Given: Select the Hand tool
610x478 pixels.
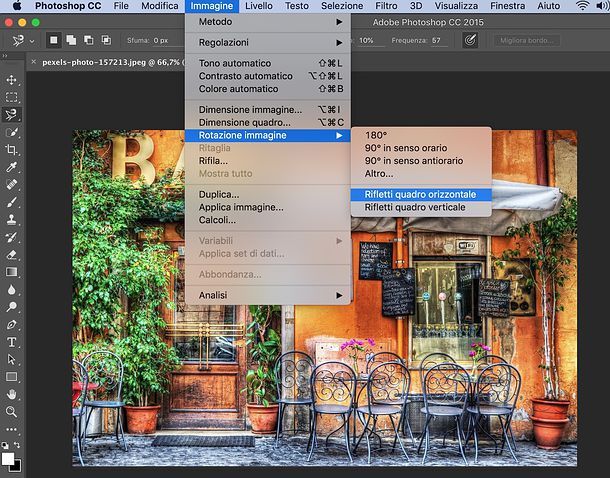Looking at the screenshot, I should (x=11, y=394).
